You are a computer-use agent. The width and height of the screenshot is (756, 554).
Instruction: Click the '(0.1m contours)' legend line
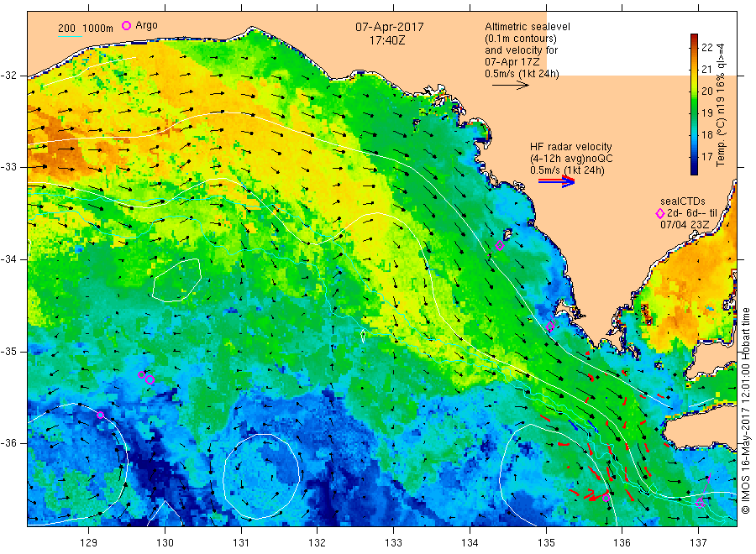(521, 39)
